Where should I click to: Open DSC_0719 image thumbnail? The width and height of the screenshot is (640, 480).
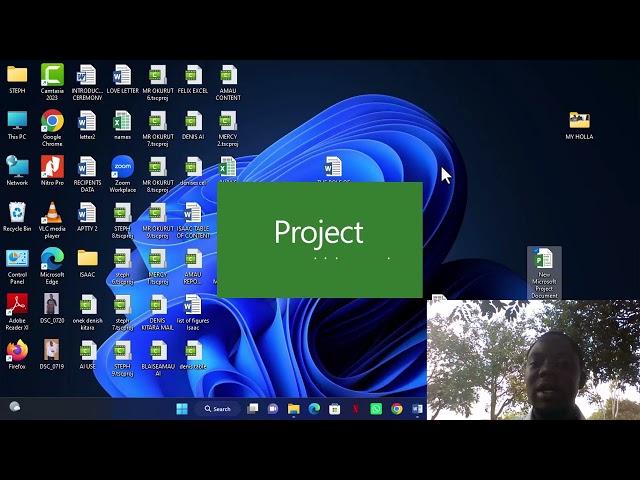point(52,355)
